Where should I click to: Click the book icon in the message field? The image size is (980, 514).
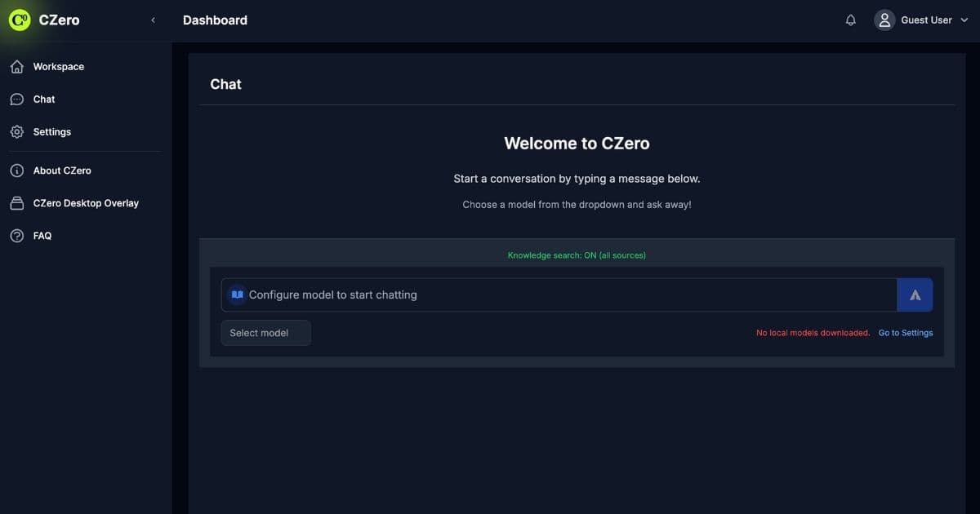[236, 294]
